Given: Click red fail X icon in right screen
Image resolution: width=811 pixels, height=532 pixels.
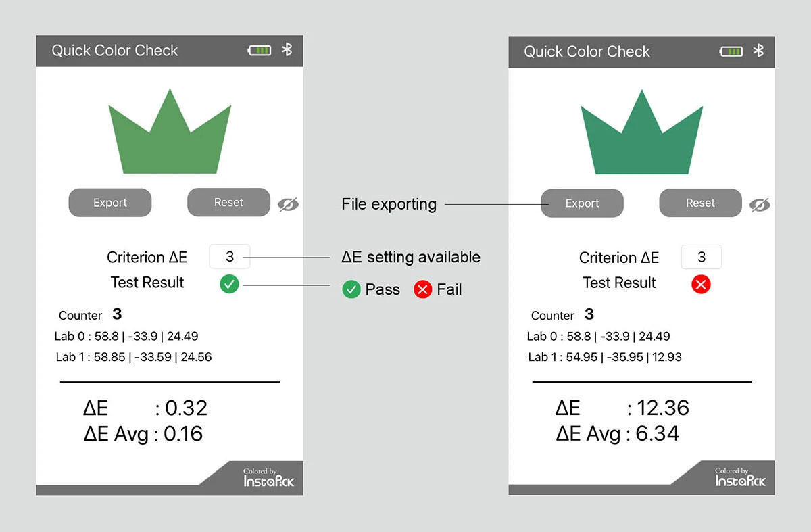Looking at the screenshot, I should coord(701,285).
